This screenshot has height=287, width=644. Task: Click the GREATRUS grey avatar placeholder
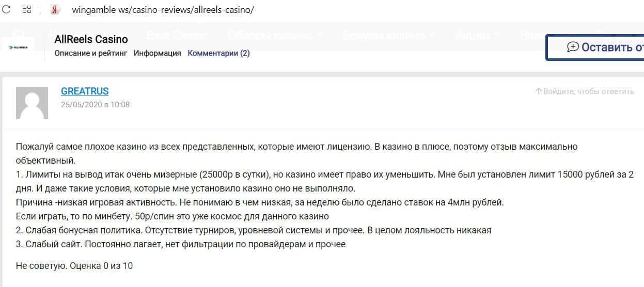tap(32, 103)
